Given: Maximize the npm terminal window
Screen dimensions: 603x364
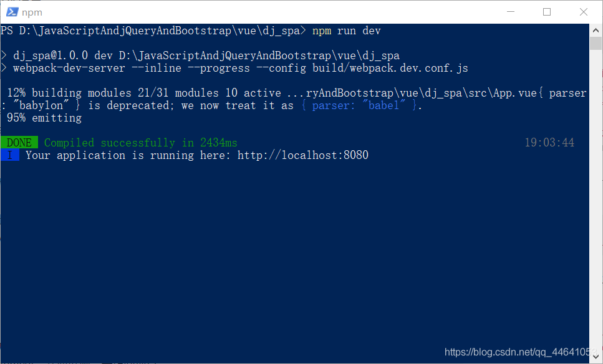Looking at the screenshot, I should point(546,12).
